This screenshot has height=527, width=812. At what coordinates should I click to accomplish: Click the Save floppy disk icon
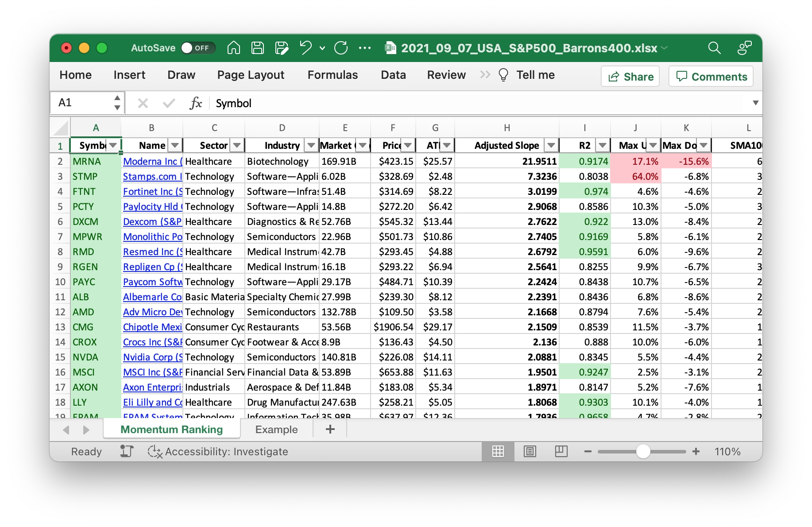[257, 48]
